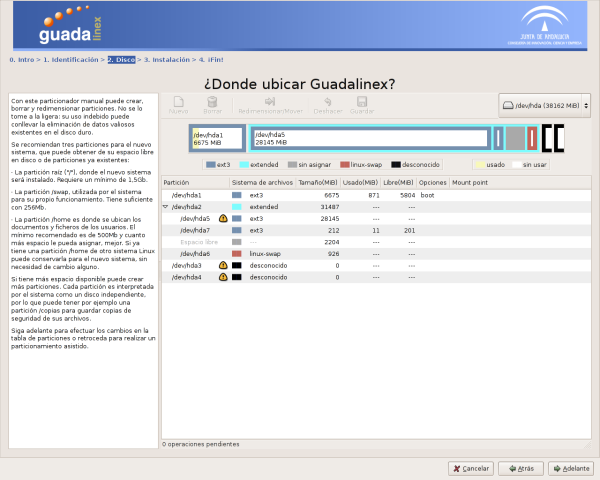Select the /dev/hda5 block in disk map

(370, 138)
